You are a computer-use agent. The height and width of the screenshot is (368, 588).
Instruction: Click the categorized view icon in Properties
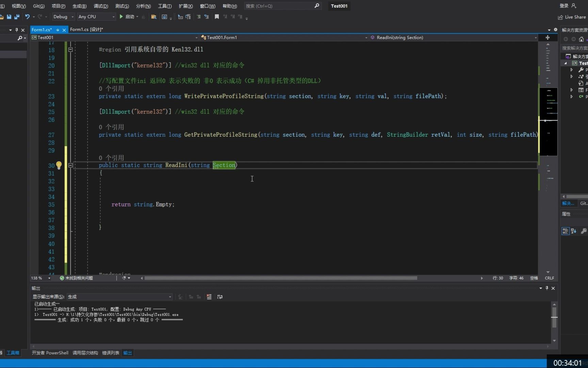coord(565,231)
